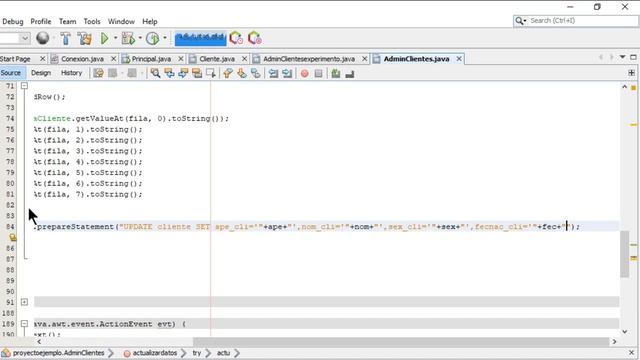
Task: Click the Profile Project clock icon
Action: [x=153, y=38]
